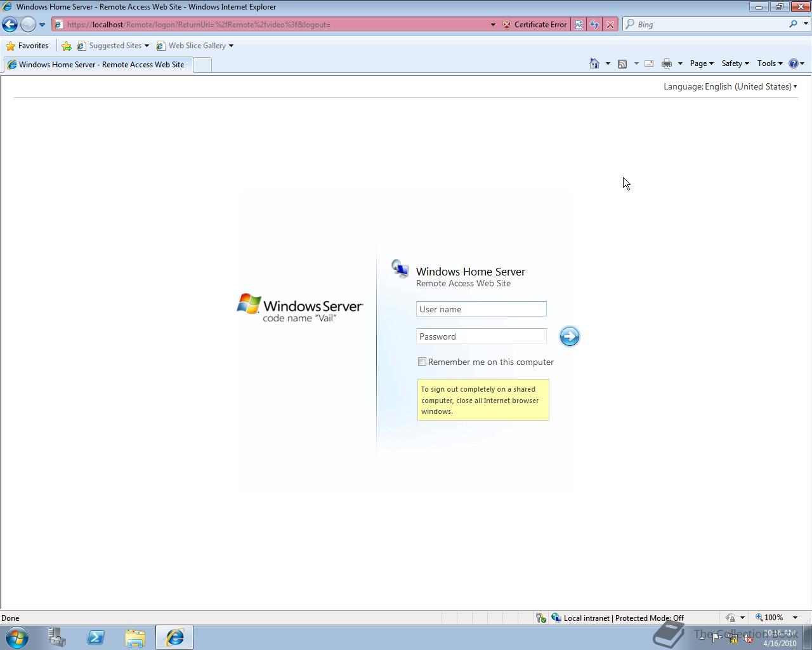Check Remember me on this computer
The height and width of the screenshot is (650, 812).
click(x=422, y=362)
